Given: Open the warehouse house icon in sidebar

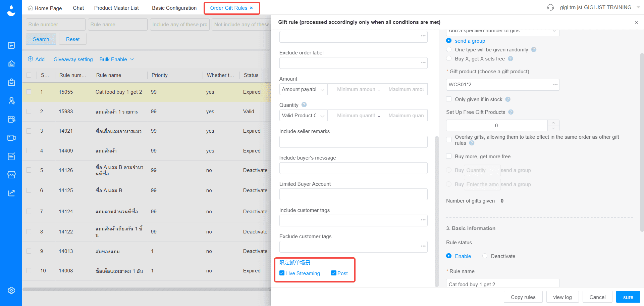Looking at the screenshot, I should click(11, 64).
